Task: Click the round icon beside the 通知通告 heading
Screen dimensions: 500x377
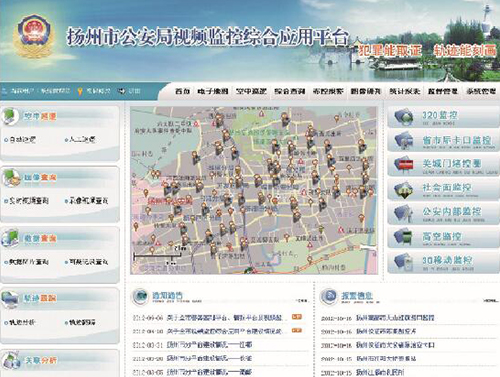Action: point(140,296)
